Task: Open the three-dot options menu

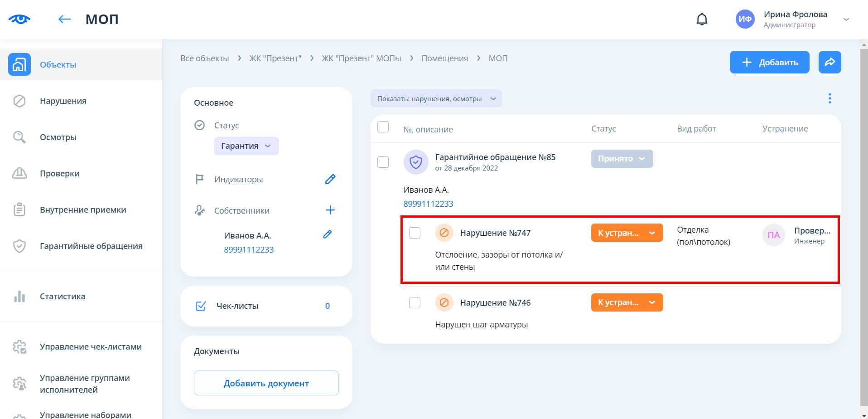Action: tap(829, 98)
